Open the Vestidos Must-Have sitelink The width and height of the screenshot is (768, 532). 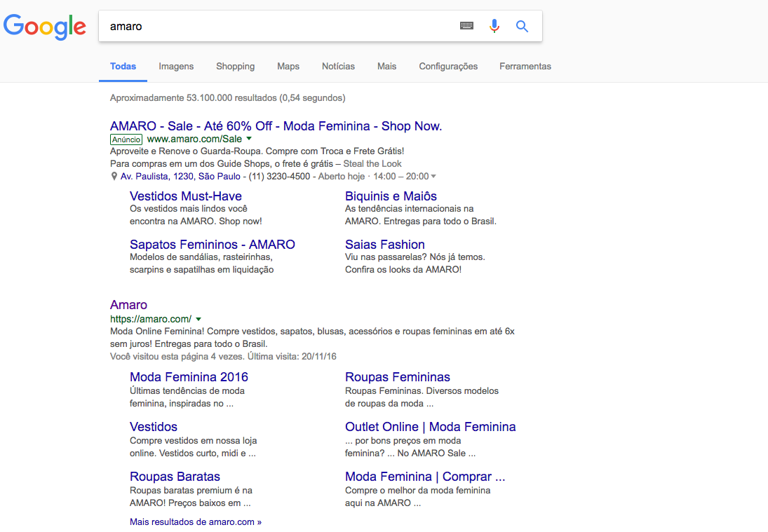pyautogui.click(x=186, y=196)
